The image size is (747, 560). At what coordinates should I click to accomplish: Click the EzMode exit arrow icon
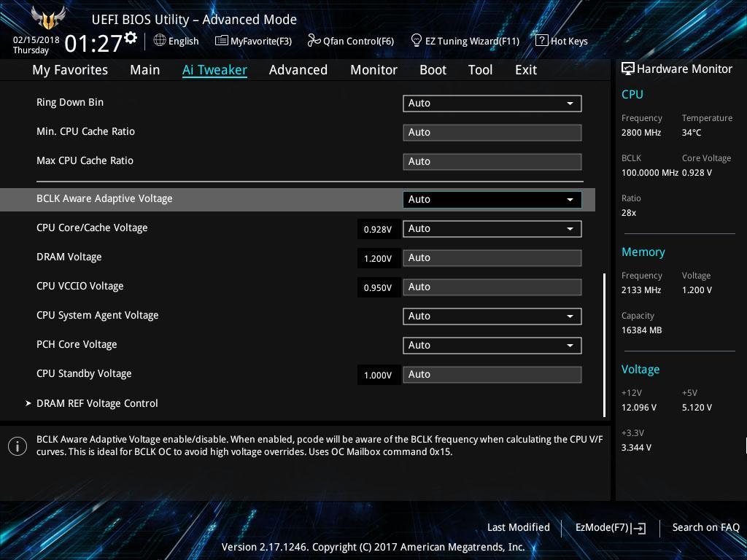tap(639, 528)
